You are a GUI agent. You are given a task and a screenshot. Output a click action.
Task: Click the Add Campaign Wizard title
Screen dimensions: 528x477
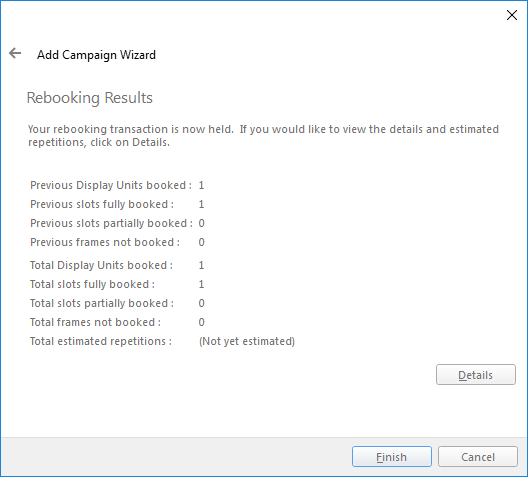(96, 55)
